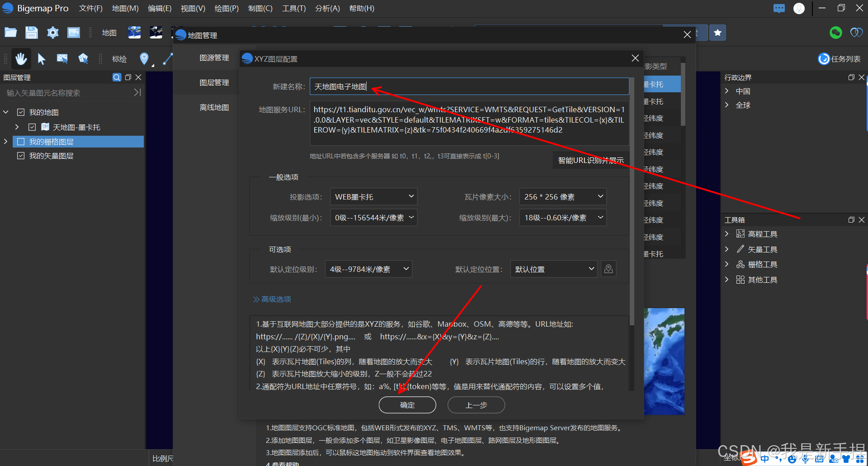Viewport: 868px width, 466px height.
Task: Click the 地图服务URL text box
Action: (x=469, y=123)
